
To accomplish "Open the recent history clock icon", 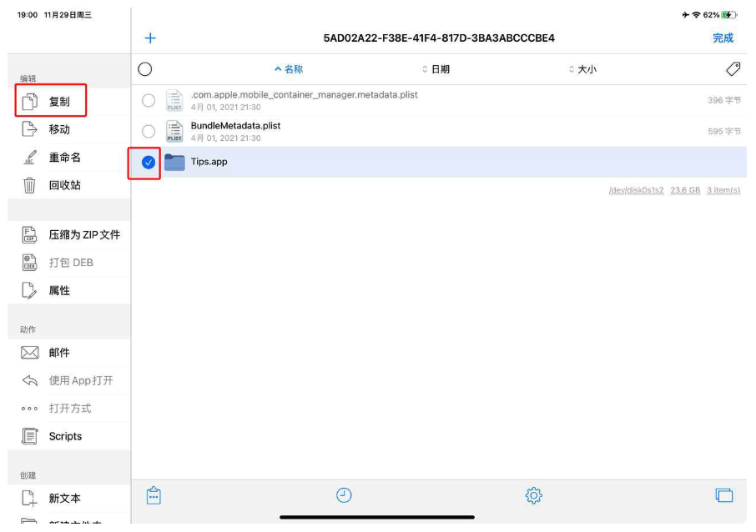I will point(344,495).
